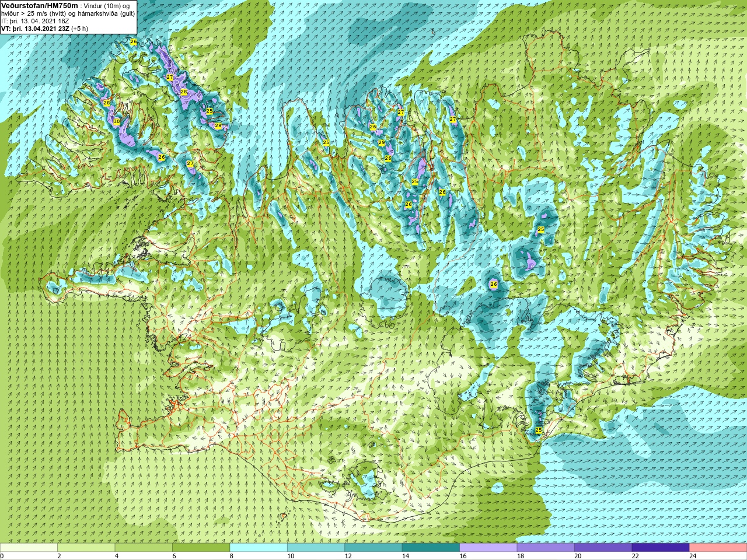Click the 'IT: þri. 13. 04. 2021 18Z' line
Viewport: 747px width, 560px height.
[35, 21]
